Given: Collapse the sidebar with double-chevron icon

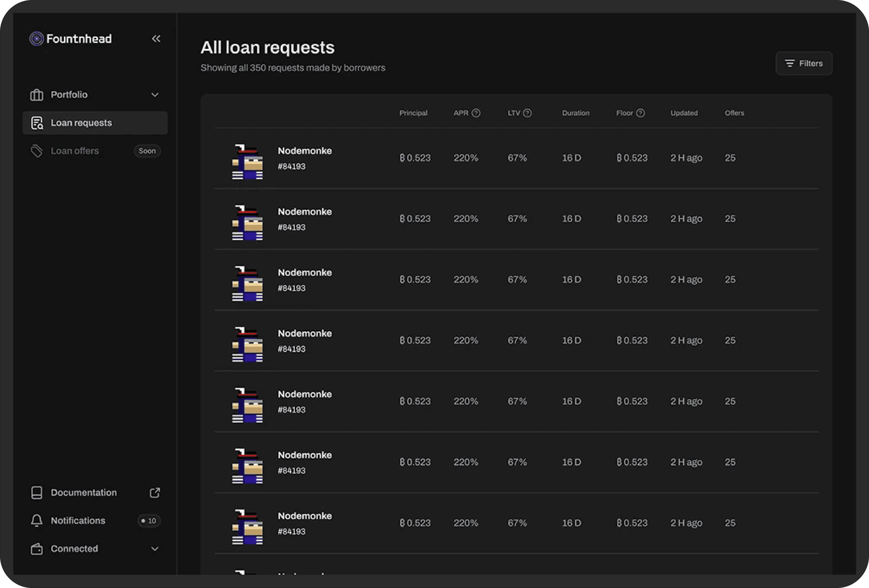Looking at the screenshot, I should click(x=156, y=38).
